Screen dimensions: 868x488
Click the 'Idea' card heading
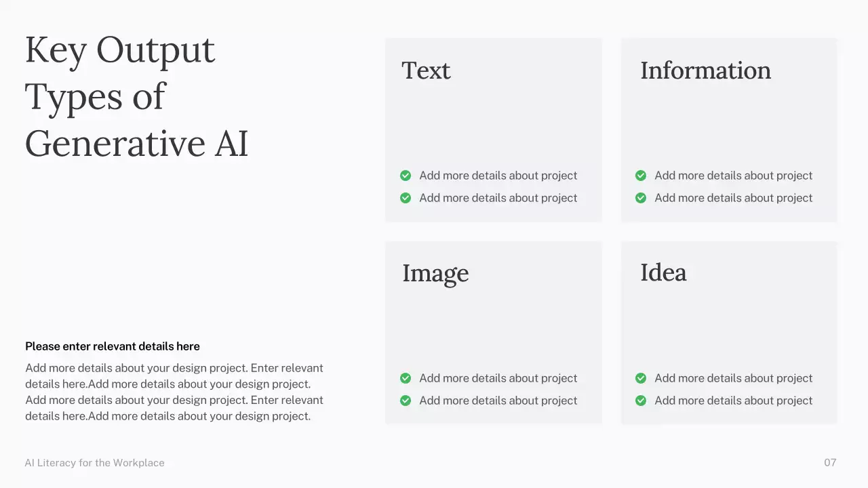[663, 272]
